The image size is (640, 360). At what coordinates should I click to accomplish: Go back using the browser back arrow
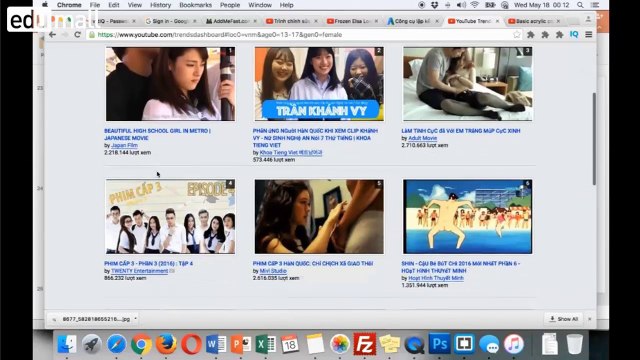[x=52, y=35]
